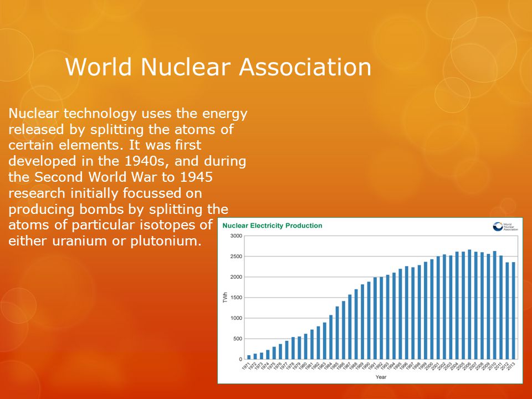Click the World Nuclear Association slide title
Viewport: 532px width, 399px height.
coord(218,66)
